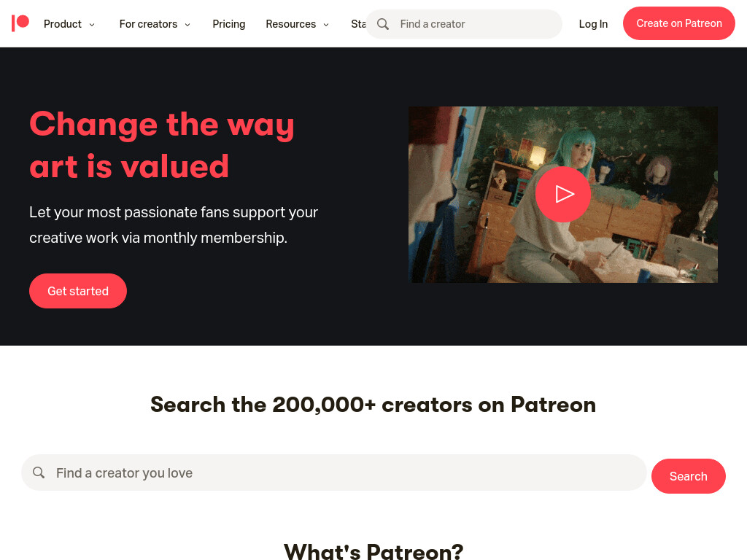This screenshot has width=747, height=560.
Task: Click the Log In link
Action: (593, 24)
